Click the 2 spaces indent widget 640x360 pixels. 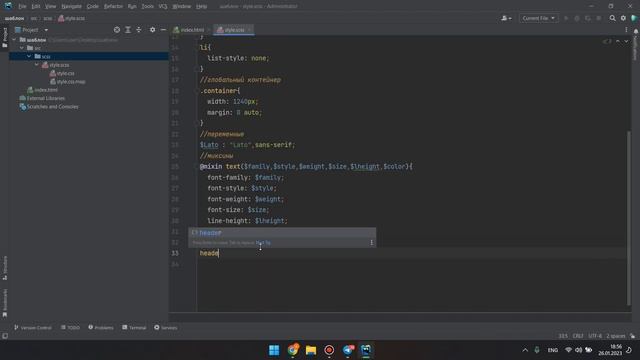[x=616, y=336]
